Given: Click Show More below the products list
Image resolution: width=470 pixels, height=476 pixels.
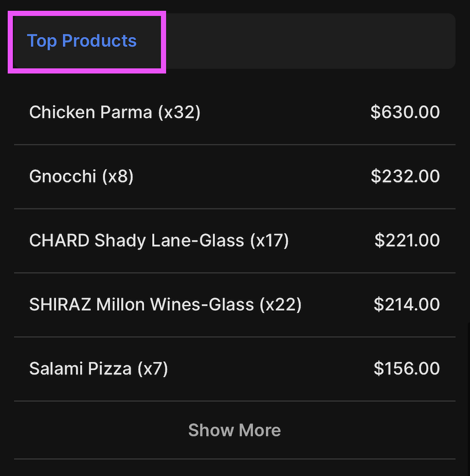Looking at the screenshot, I should coord(234,430).
